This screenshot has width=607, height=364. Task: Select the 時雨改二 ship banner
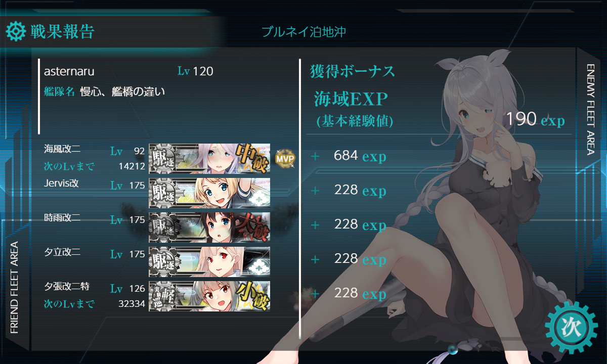click(x=209, y=227)
